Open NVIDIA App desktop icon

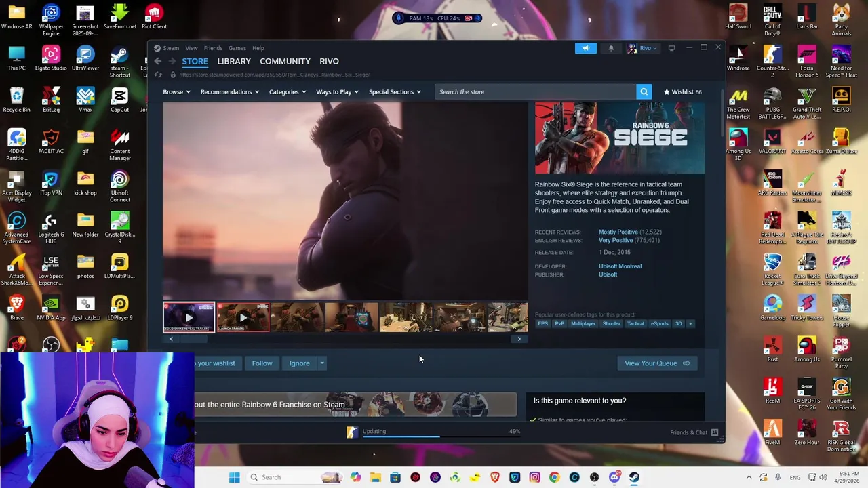point(51,308)
